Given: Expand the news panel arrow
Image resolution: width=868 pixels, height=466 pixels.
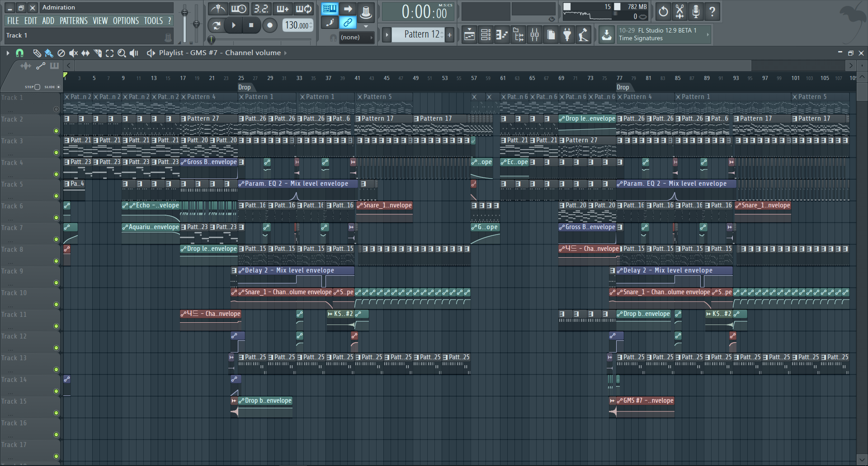Looking at the screenshot, I should (708, 35).
